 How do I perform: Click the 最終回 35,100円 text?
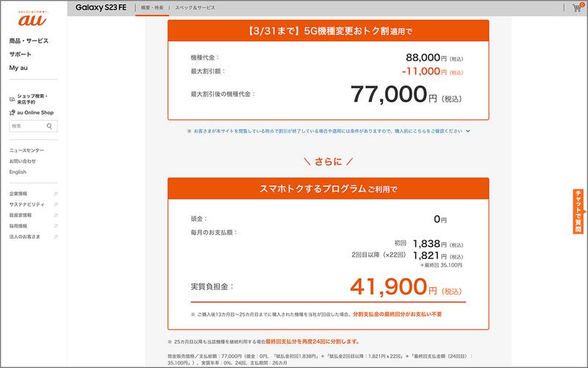click(441, 265)
